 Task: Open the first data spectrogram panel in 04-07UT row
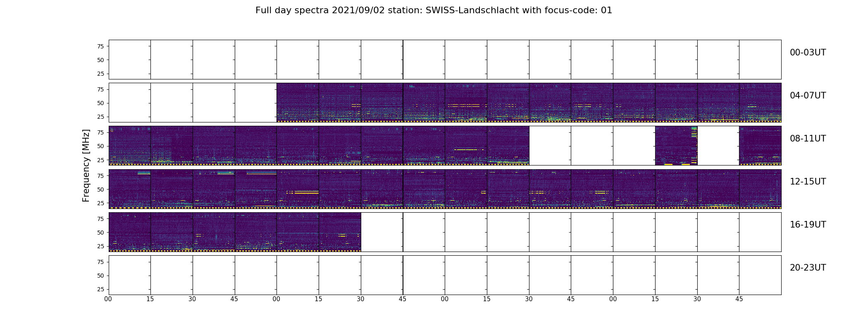click(x=298, y=103)
